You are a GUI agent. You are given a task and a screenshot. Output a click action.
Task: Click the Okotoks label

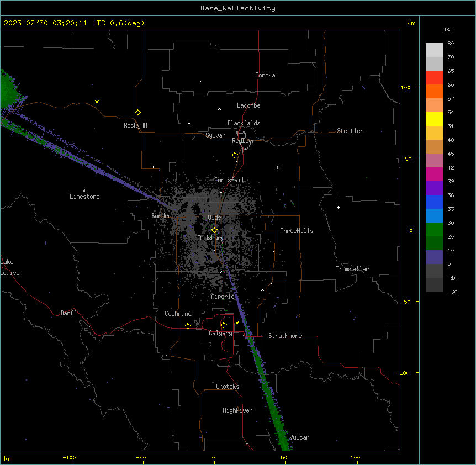[x=228, y=387]
